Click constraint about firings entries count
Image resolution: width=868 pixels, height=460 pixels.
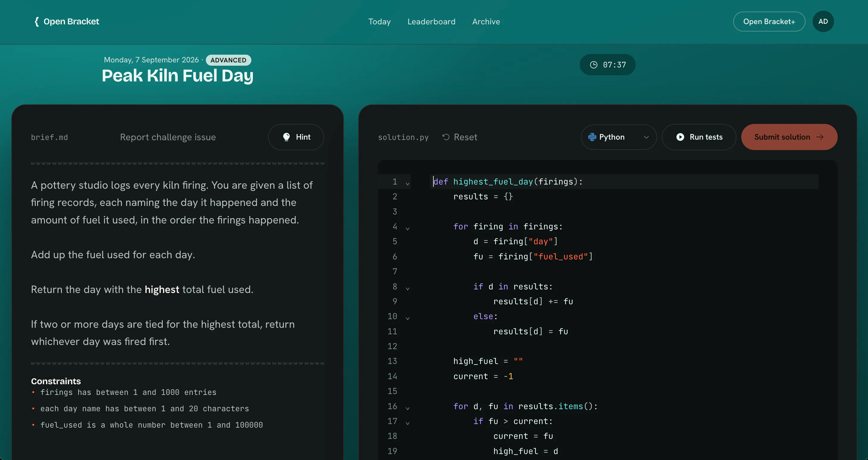tap(129, 392)
